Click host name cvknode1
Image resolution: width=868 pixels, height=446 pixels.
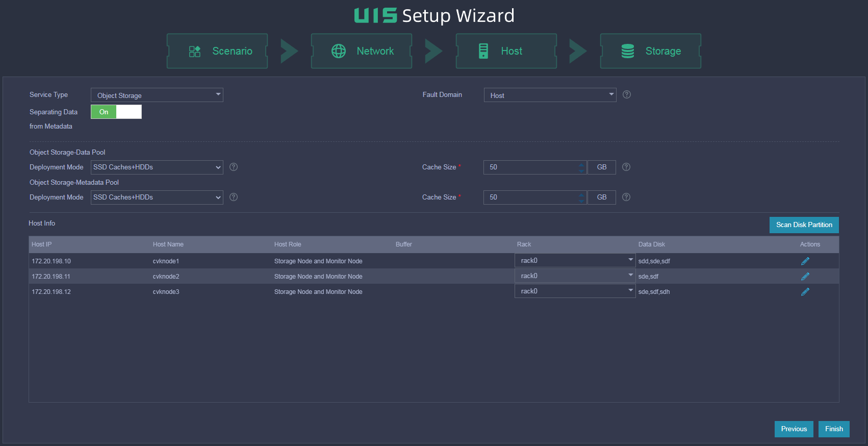[x=166, y=261]
